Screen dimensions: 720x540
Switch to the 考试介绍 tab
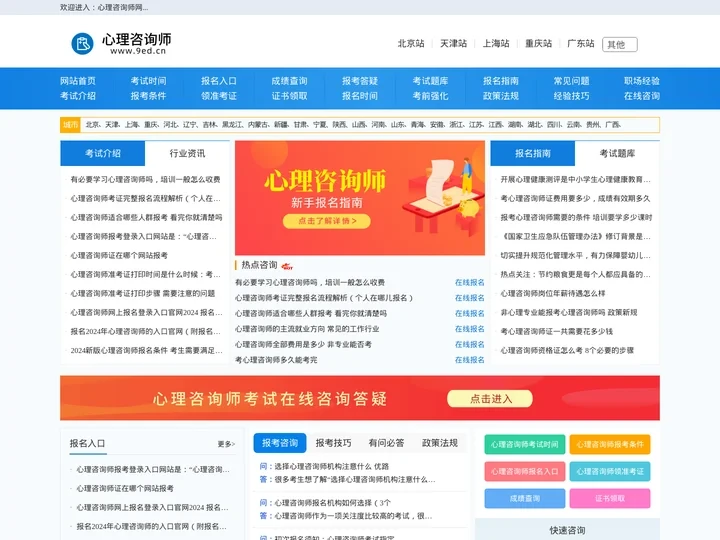(x=103, y=153)
